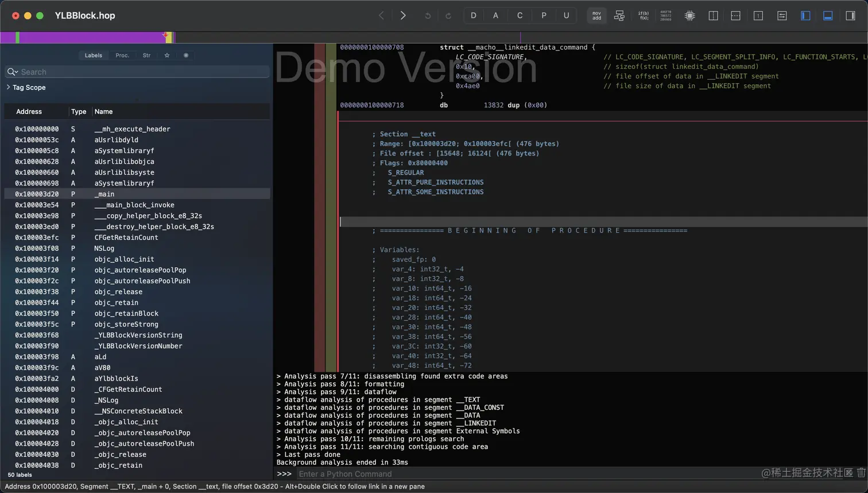Click the green segment in navigation bar
This screenshot has width=868, height=493.
[x=17, y=37]
